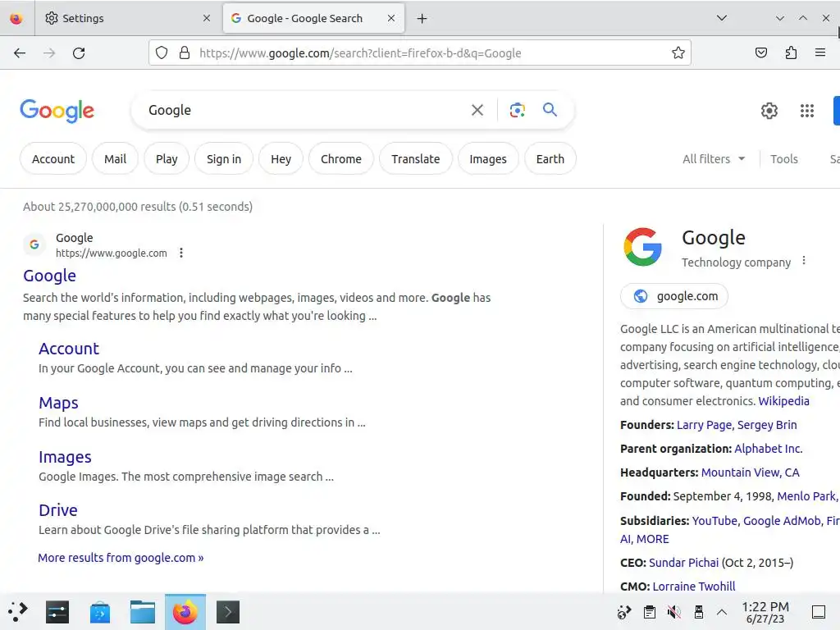Open Larry Page founder link
The height and width of the screenshot is (630, 840).
coord(705,425)
